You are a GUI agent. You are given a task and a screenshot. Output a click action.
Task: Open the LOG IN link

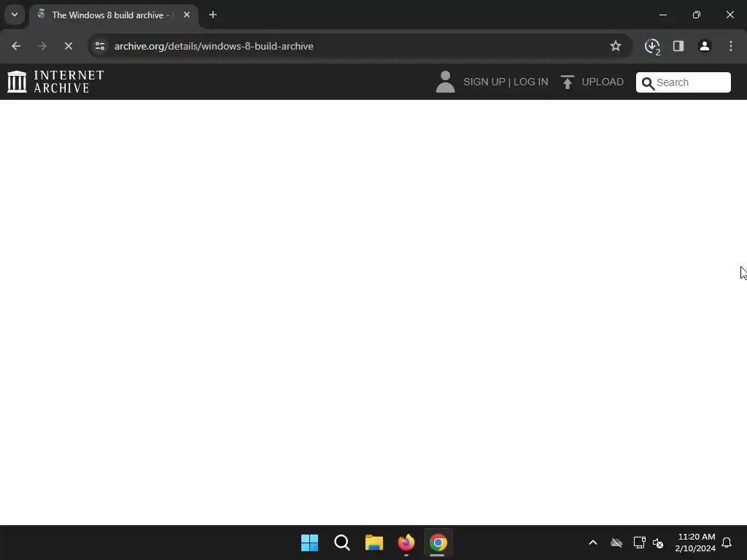pyautogui.click(x=531, y=82)
